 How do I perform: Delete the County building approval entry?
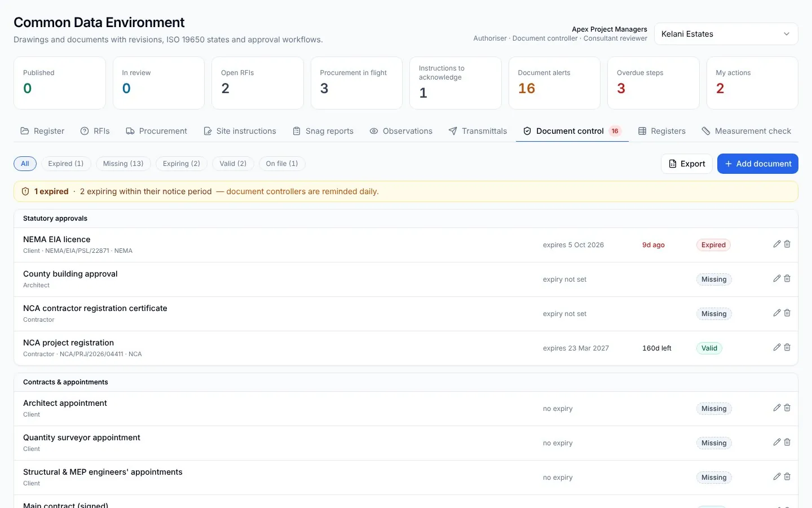coord(787,278)
